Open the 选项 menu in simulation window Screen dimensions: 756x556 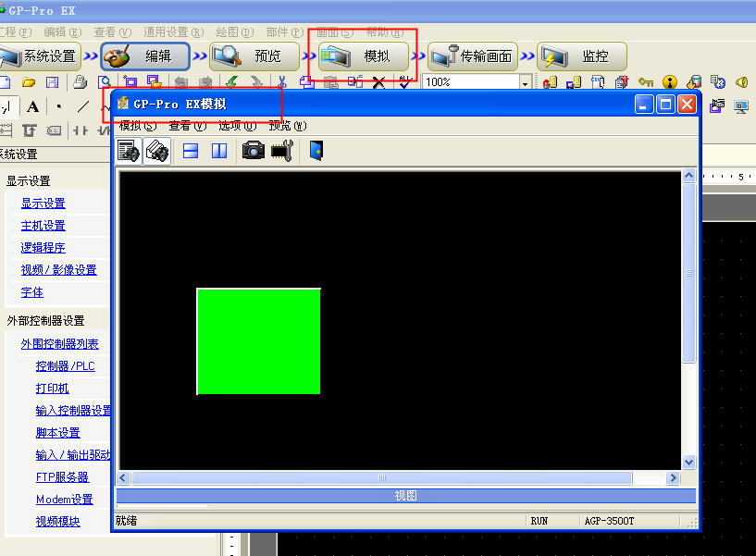pos(237,126)
